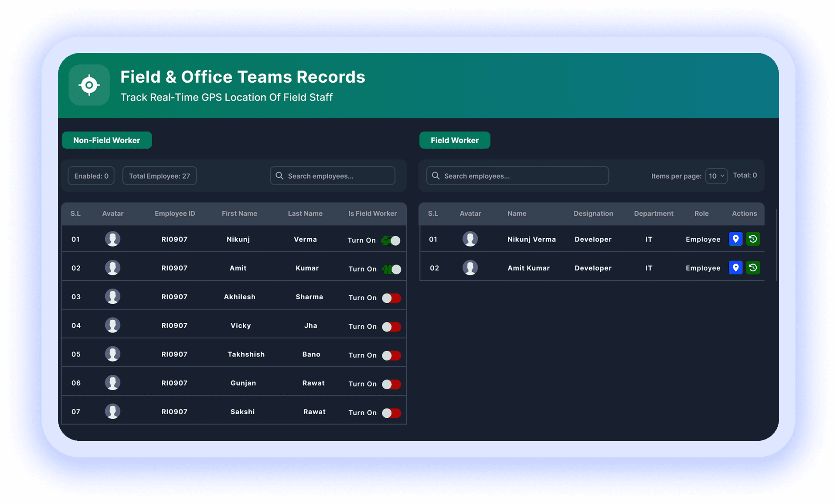This screenshot has height=504, width=837.
Task: Turn on field worker status for Sakshi Rawat
Action: click(x=391, y=413)
